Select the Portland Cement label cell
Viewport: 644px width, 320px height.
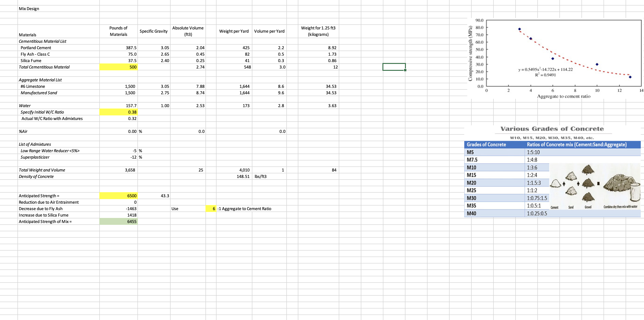[59, 48]
